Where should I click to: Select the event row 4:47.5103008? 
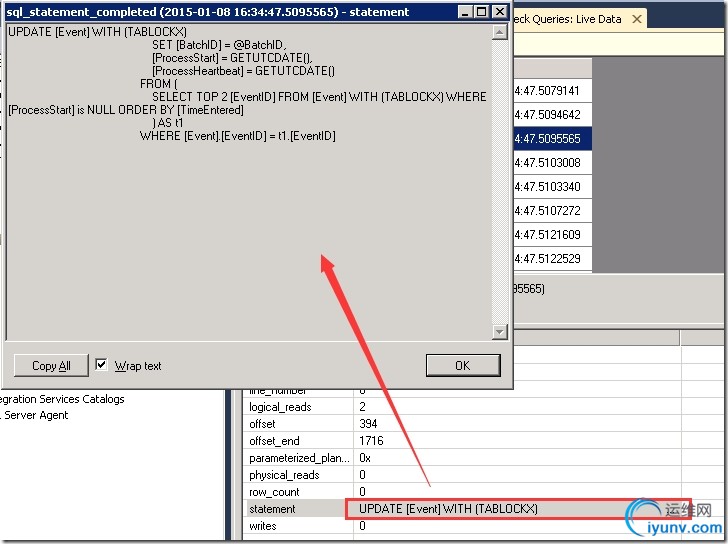coord(552,163)
